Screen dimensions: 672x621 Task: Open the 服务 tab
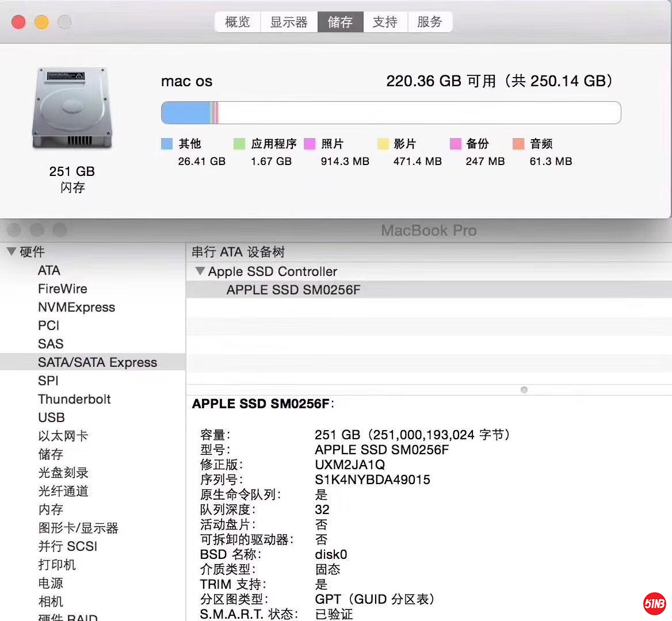coord(429,22)
